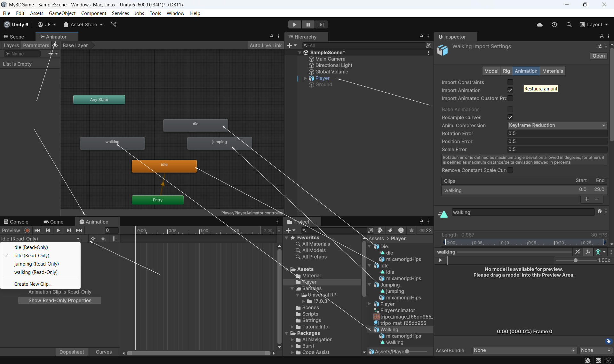Image resolution: width=614 pixels, height=364 pixels.
Task: Select the jumping state node in Animator
Action: pyautogui.click(x=219, y=143)
